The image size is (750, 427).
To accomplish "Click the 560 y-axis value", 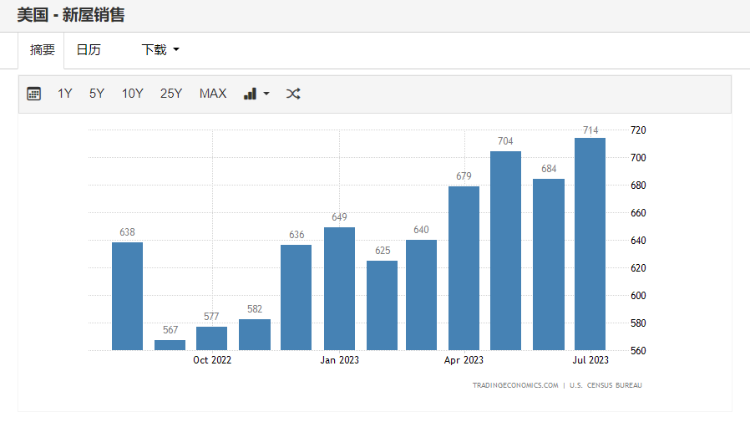I will click(638, 350).
